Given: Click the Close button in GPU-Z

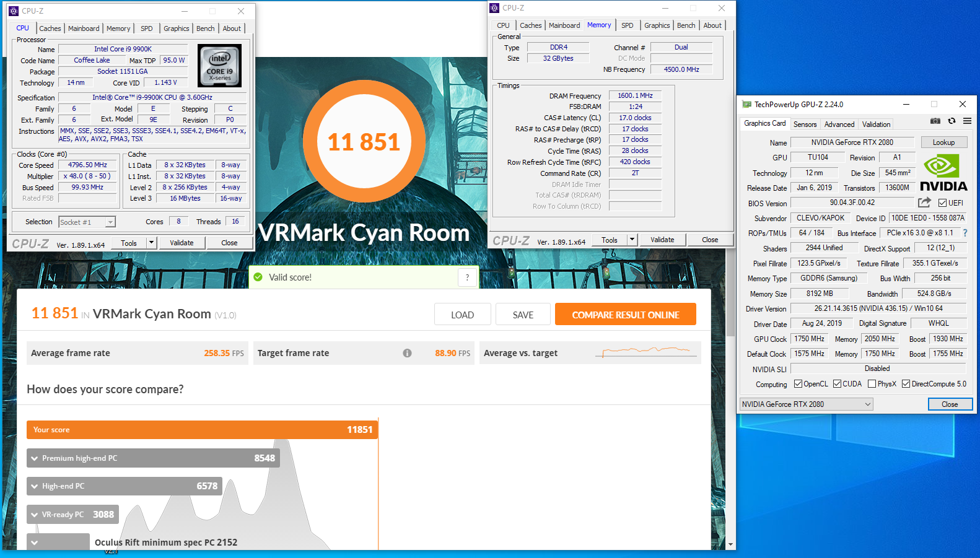Looking at the screenshot, I should [950, 404].
